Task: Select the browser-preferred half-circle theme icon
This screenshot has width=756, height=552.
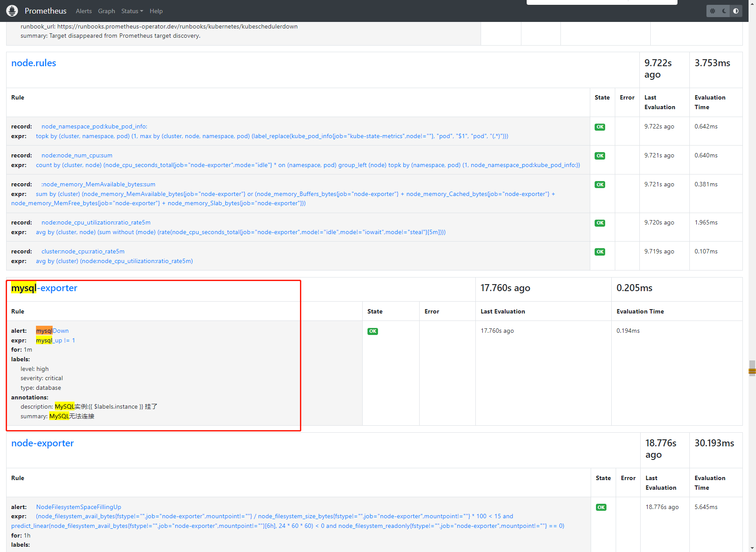Action: (x=736, y=11)
